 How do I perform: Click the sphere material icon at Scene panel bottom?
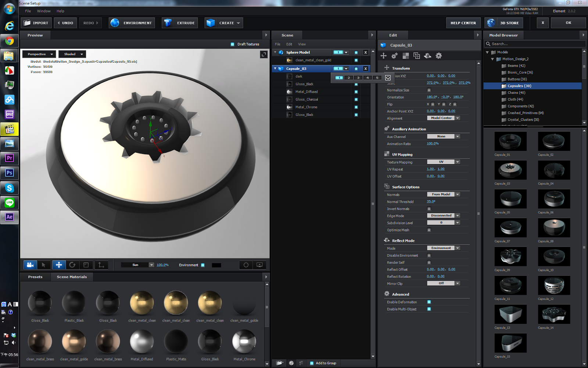[x=291, y=363]
